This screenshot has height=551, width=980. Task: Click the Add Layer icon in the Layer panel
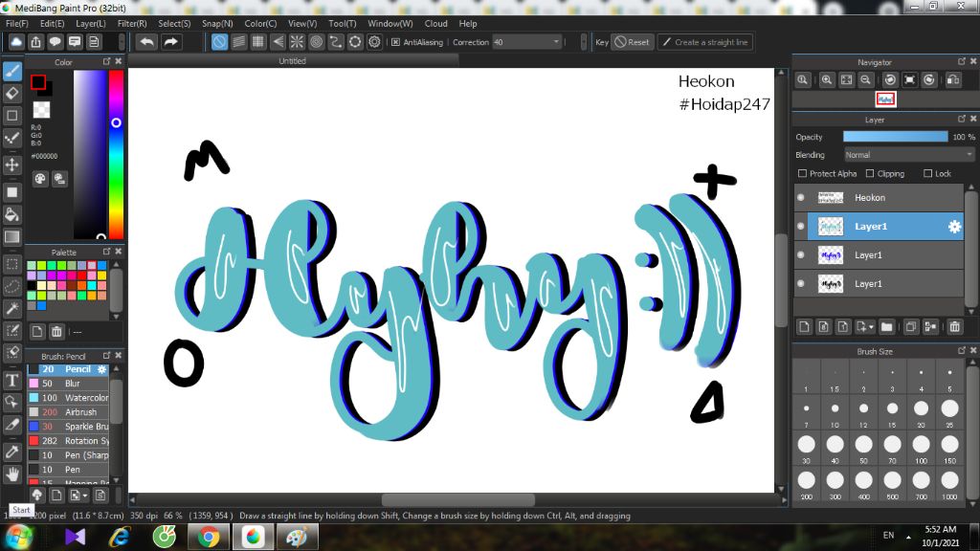(805, 326)
